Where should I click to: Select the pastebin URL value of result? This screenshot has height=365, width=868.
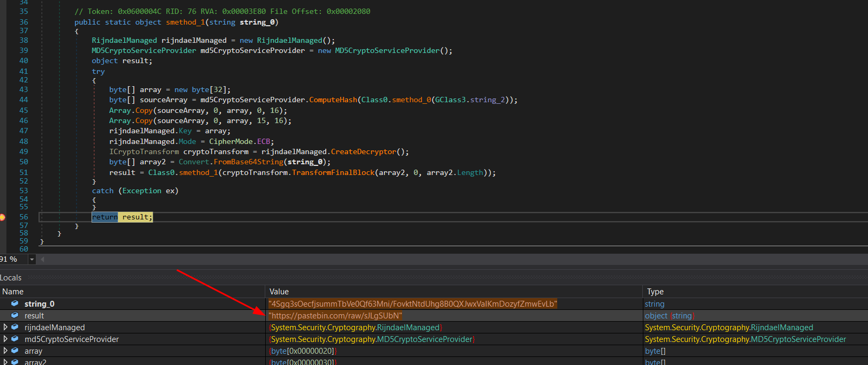click(335, 316)
